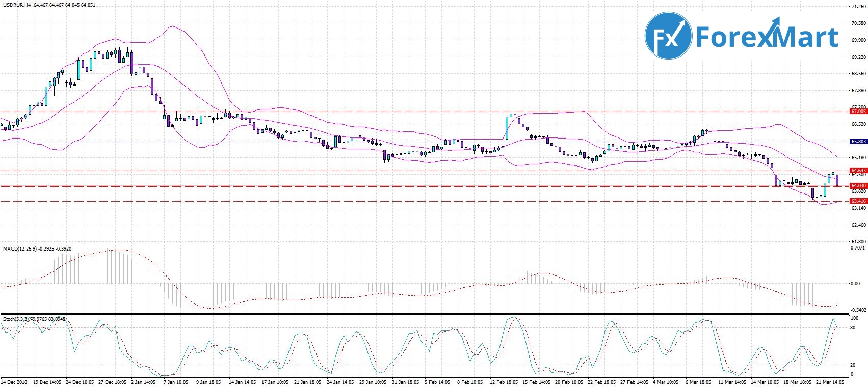Click the 0.7071 value on MACD scale
The width and height of the screenshot is (868, 387).
click(x=858, y=248)
